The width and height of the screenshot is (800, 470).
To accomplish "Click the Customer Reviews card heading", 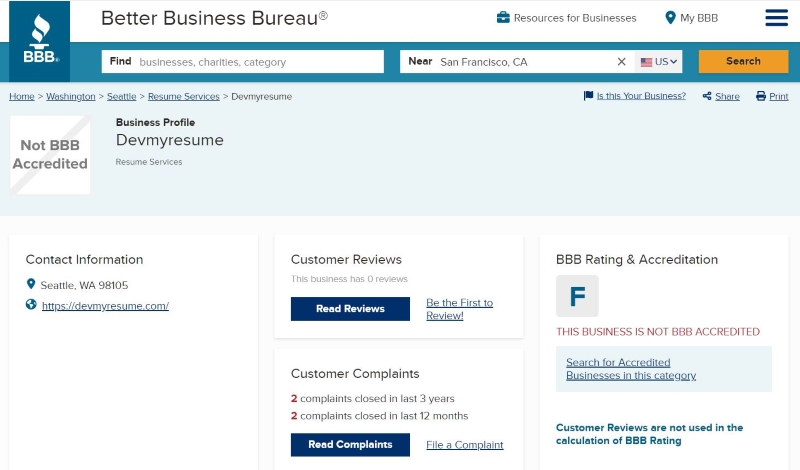I will coord(346,259).
